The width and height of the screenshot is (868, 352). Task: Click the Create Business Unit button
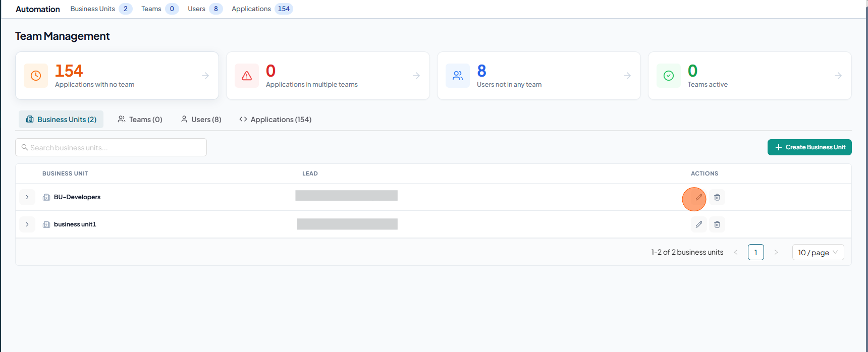[x=809, y=147]
